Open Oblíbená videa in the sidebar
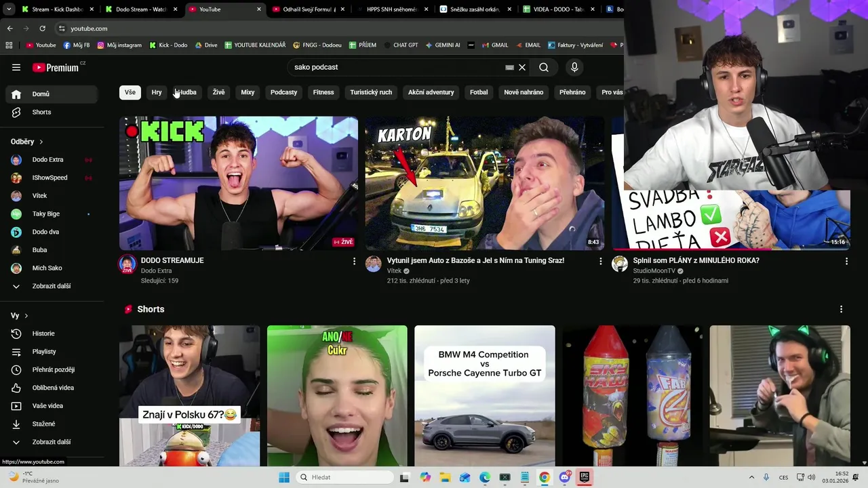 52,388
